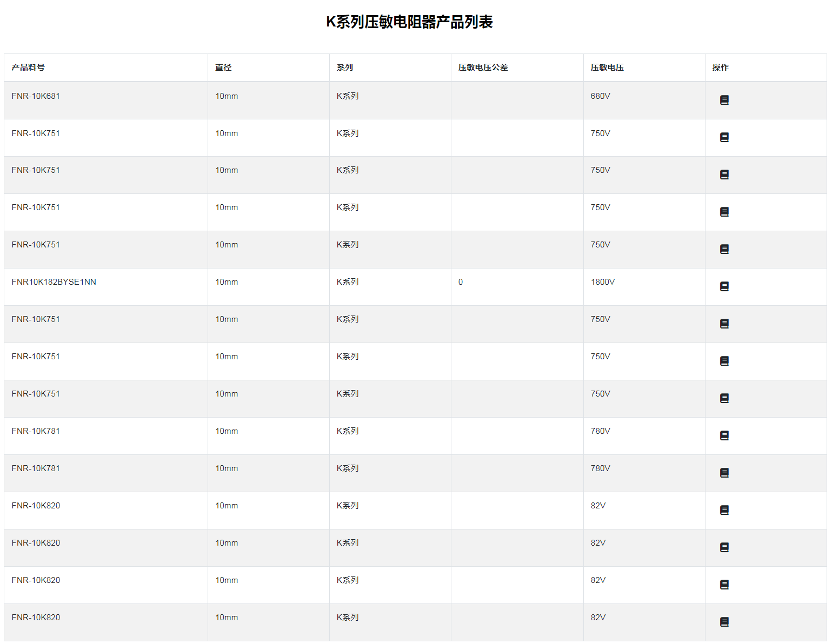Viewport: 832px width, 644px height.
Task: Click the K系列压敏电阻器产品列表 page title
Action: 409,22
